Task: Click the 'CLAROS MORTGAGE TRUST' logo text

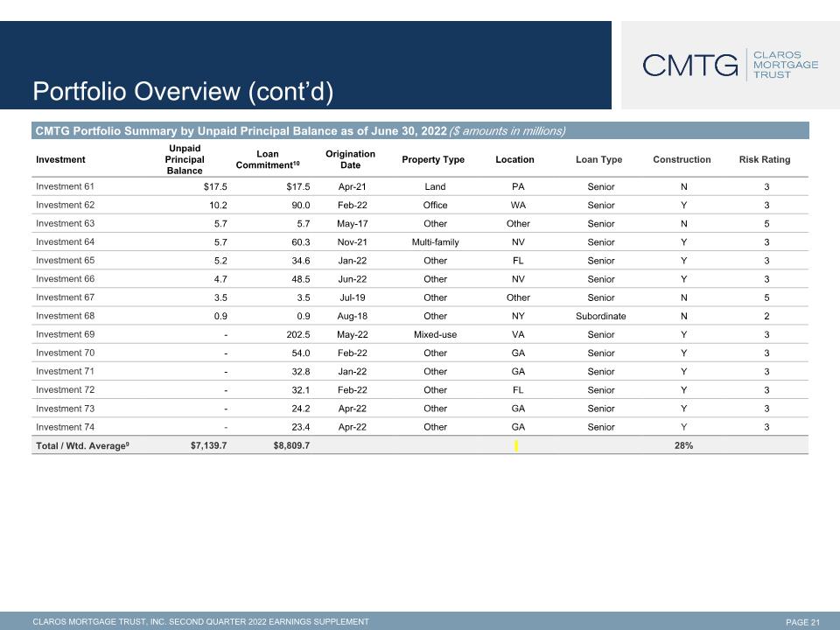Action: (786, 65)
